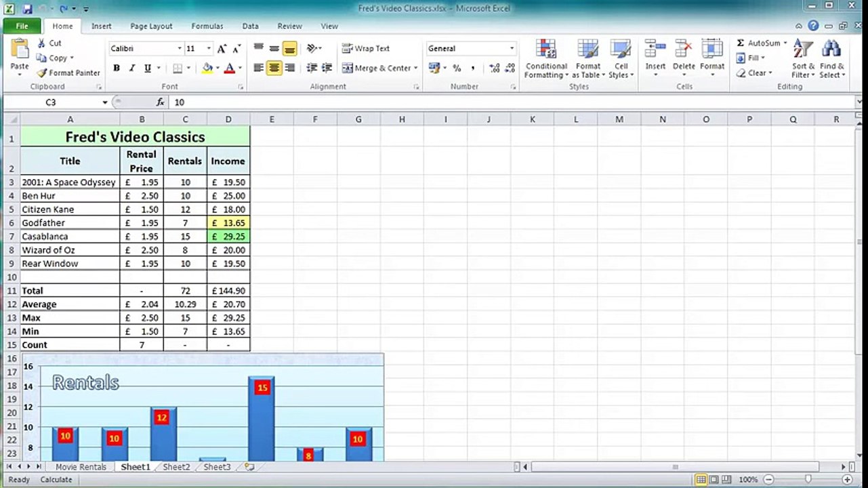
Task: Switch to the Movie Rentals sheet
Action: [x=81, y=467]
